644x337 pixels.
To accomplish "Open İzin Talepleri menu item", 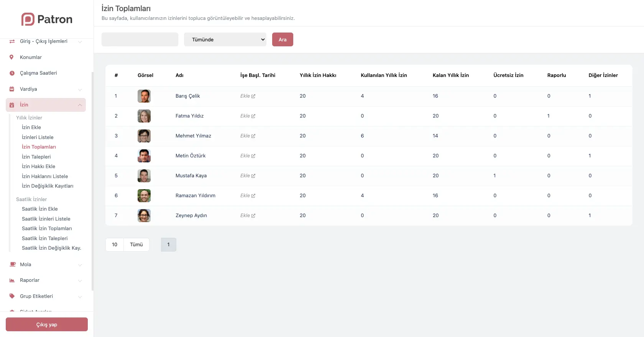I will (x=36, y=157).
